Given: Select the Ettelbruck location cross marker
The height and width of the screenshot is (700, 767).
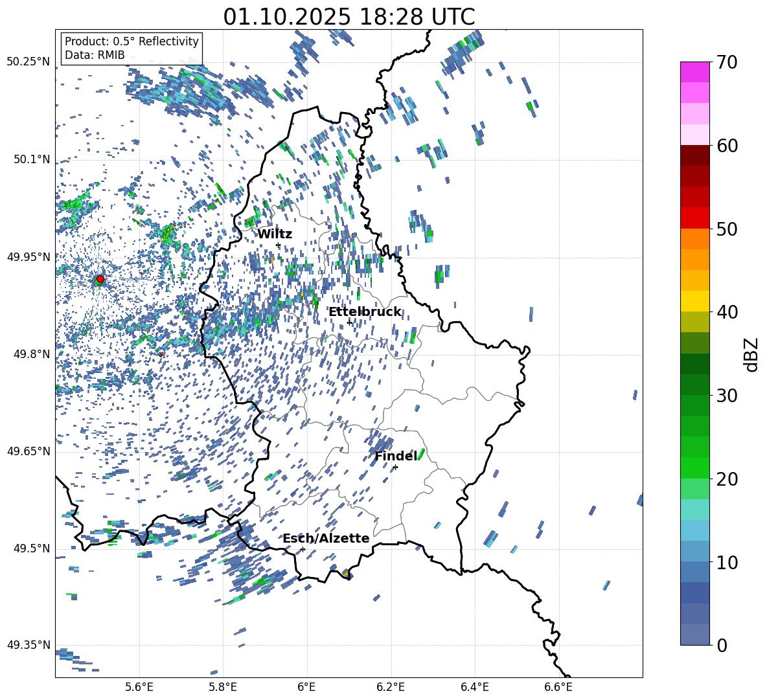Looking at the screenshot, I should [349, 322].
